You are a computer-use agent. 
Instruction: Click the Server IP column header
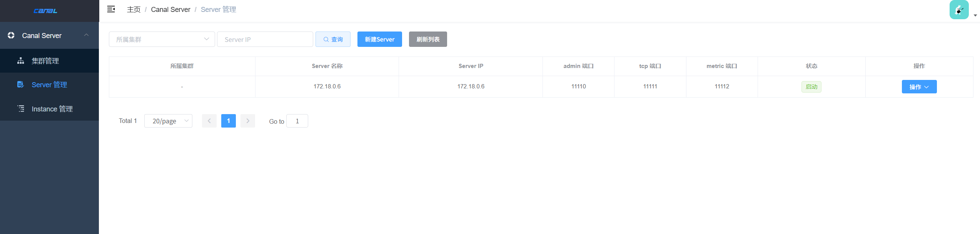pos(471,66)
